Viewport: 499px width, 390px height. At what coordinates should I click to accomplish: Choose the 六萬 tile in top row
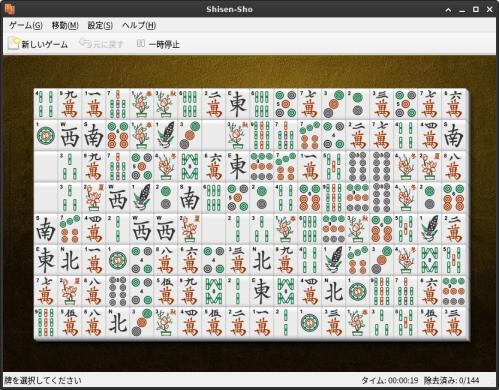tap(454, 104)
